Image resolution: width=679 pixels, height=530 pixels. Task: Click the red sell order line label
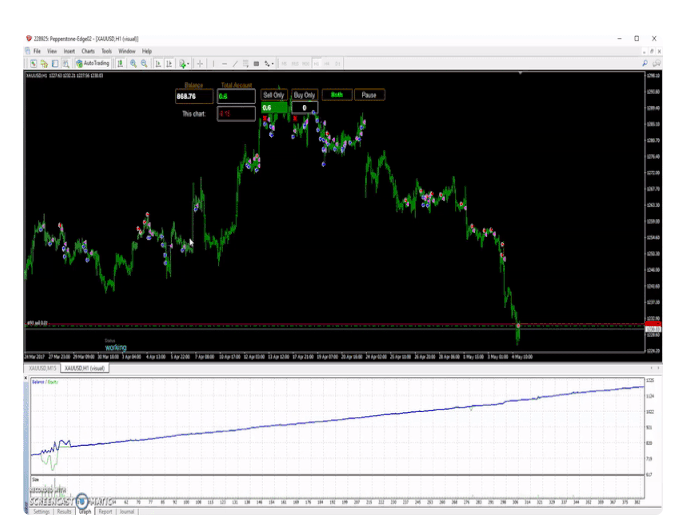coord(37,323)
